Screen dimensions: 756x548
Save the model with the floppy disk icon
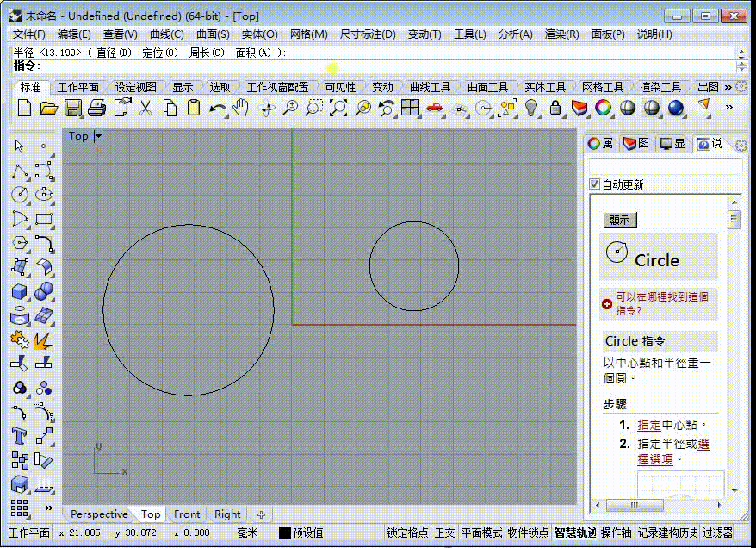(x=73, y=108)
